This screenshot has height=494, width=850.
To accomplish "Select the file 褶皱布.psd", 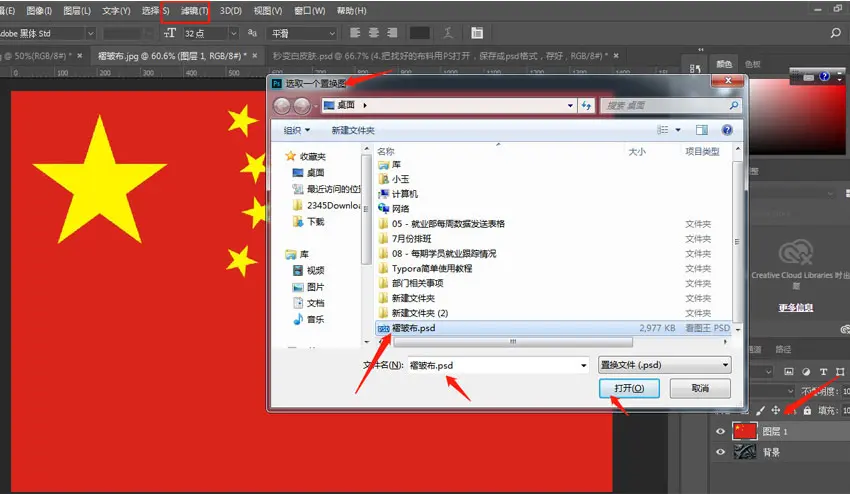I will [553, 328].
